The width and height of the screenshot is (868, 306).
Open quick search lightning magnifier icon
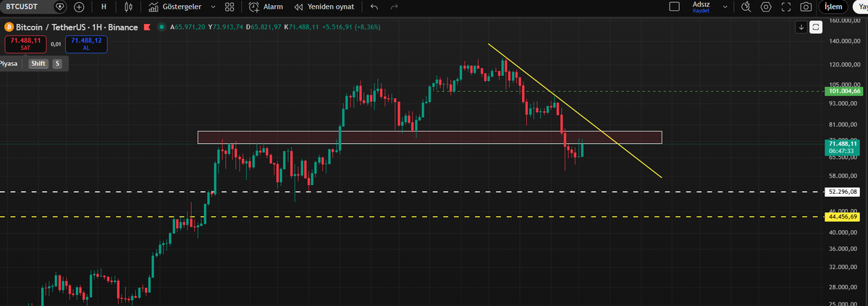746,7
